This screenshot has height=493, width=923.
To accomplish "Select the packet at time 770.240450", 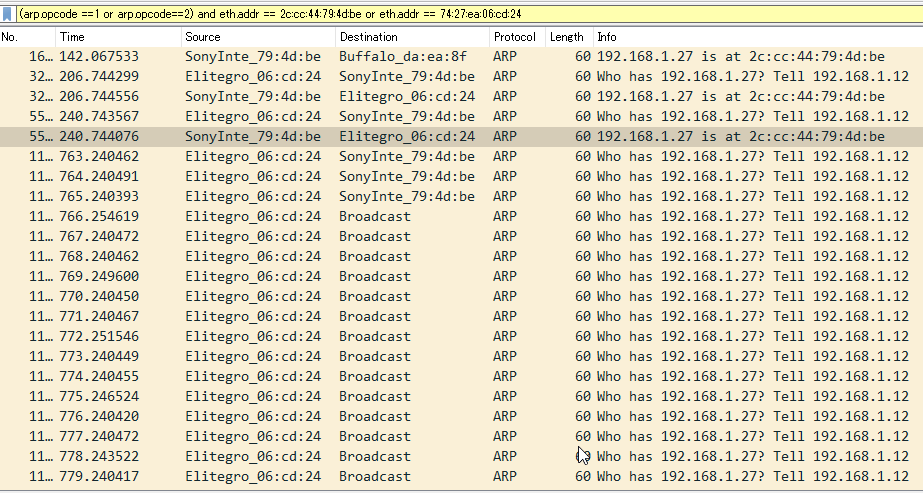I will pos(462,297).
